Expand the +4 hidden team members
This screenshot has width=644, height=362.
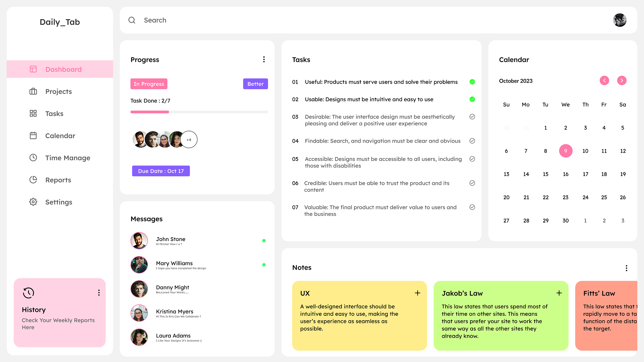[189, 140]
